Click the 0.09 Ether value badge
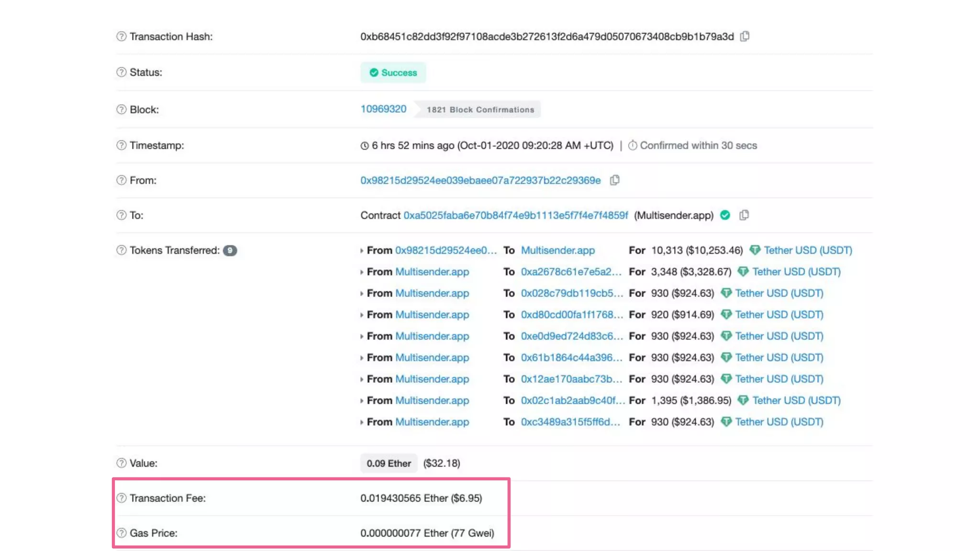 tap(389, 463)
